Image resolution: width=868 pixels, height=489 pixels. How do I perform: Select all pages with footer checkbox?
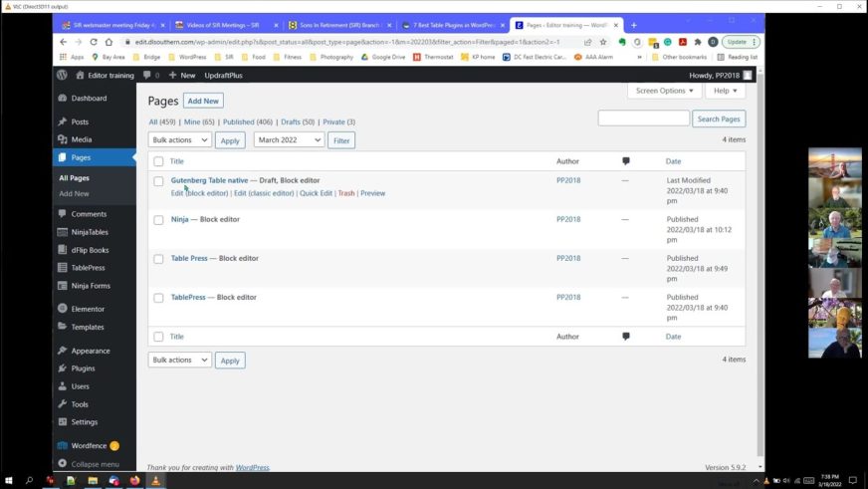point(158,337)
